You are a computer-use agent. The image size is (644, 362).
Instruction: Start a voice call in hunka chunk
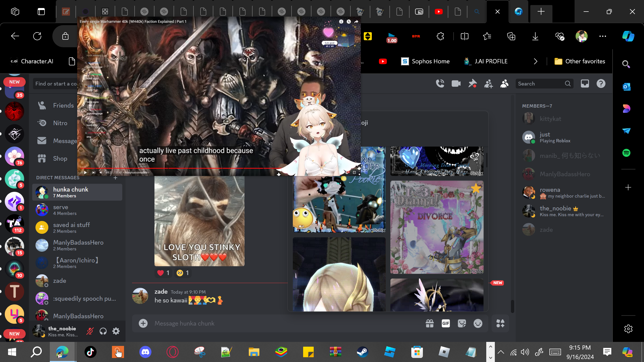pos(440,83)
